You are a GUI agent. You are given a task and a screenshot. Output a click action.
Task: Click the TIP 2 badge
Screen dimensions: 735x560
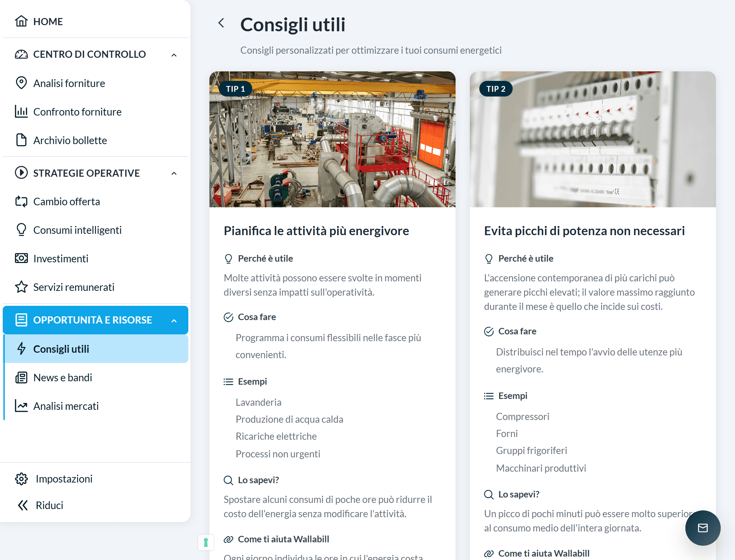pyautogui.click(x=496, y=89)
